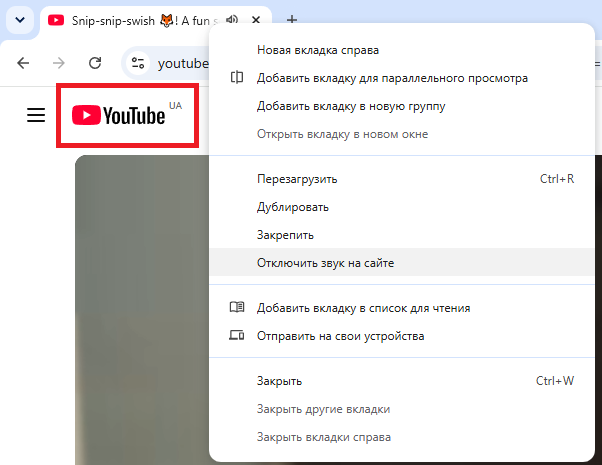The width and height of the screenshot is (602, 465).
Task: Select Открыть вкладку в новом окне
Action: [402, 134]
